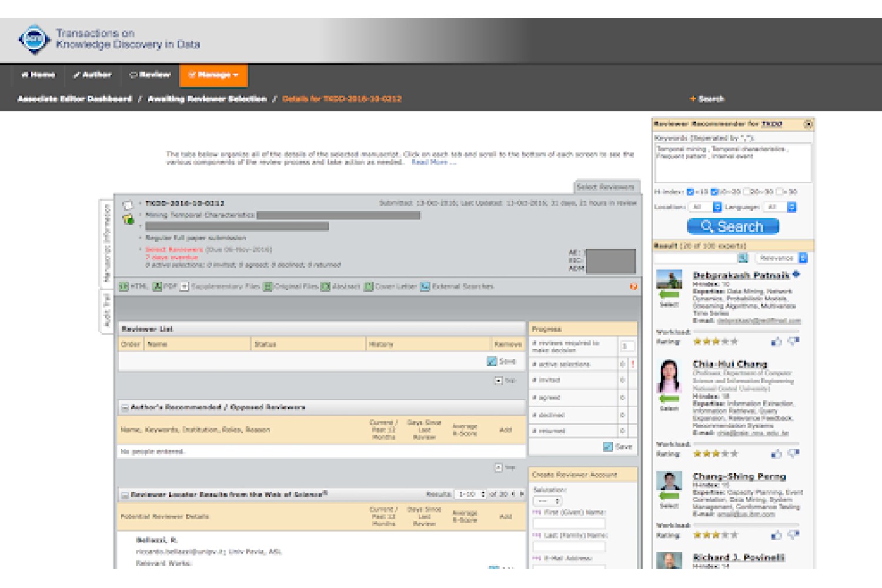Open Select Reviewers tab

tap(606, 187)
